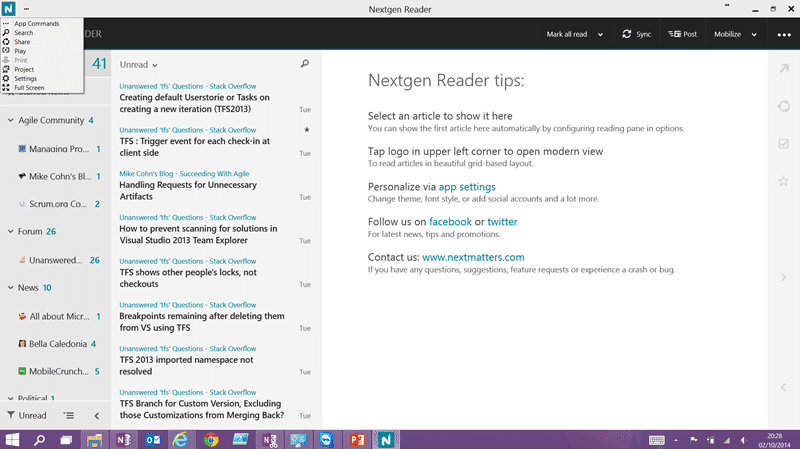Select App Commands menu entry
This screenshot has height=449, width=800.
point(37,23)
